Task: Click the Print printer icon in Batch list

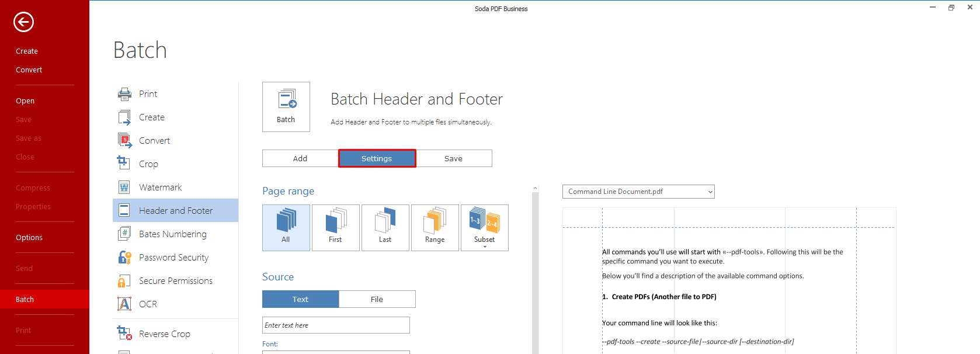Action: click(124, 94)
